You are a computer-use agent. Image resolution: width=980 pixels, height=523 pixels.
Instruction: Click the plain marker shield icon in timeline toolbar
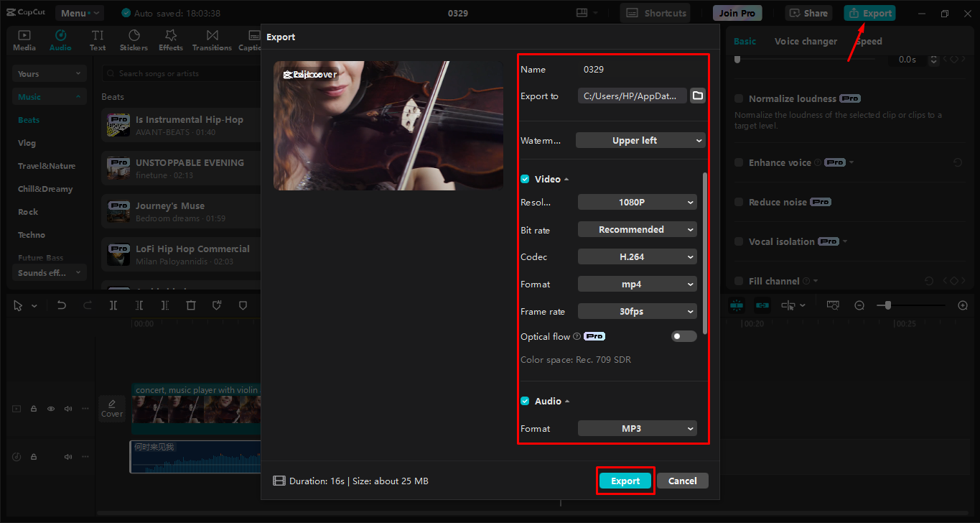(x=243, y=305)
